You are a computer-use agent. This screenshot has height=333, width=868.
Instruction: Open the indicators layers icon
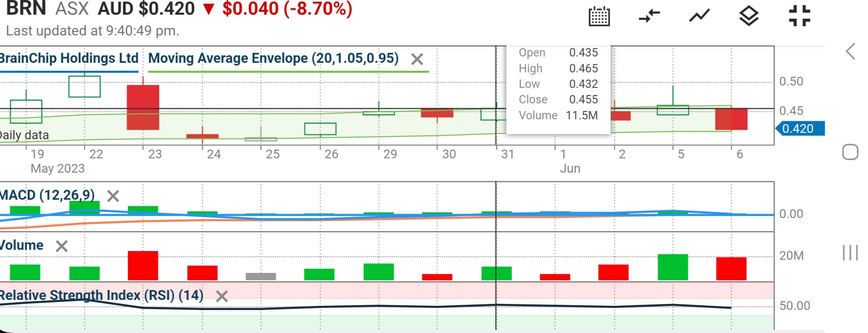tap(749, 16)
